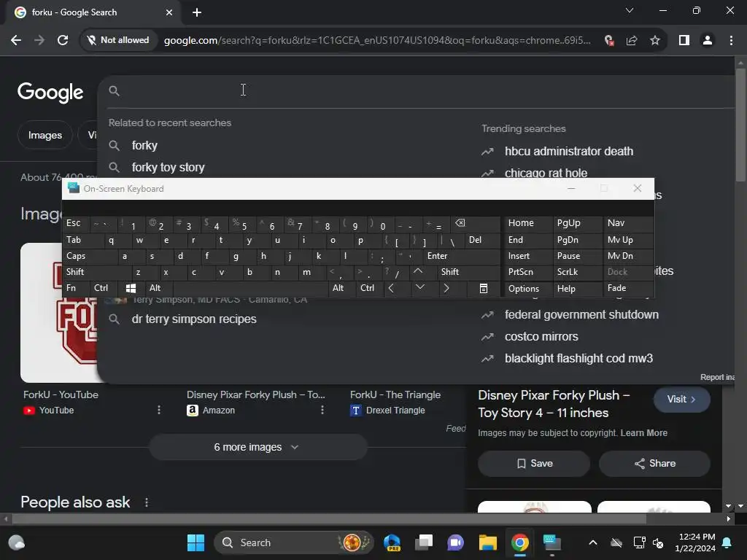747x560 pixels.
Task: Open Options on On-Screen Keyboard
Action: (x=528, y=288)
